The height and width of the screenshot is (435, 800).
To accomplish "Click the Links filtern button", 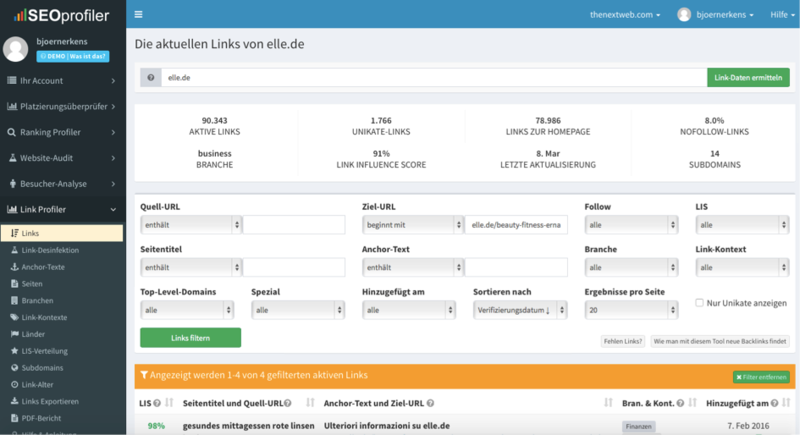I will pyautogui.click(x=190, y=338).
